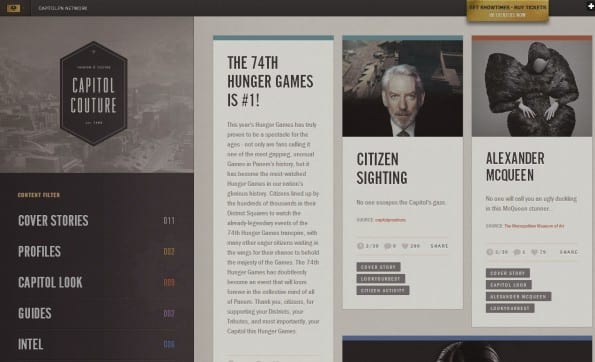595x362 pixels.
Task: Click the comment bubble icon on Alexander McQueen card
Action: [517, 252]
